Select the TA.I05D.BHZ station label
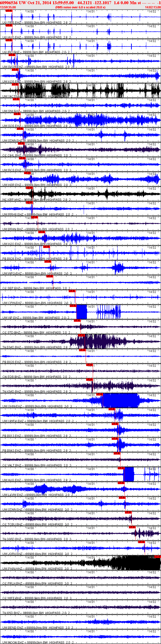This screenshot has height=644, width=161. pos(37,613)
